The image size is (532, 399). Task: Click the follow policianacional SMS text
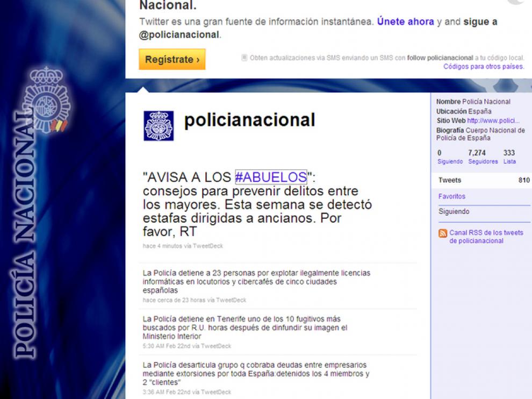(x=440, y=58)
